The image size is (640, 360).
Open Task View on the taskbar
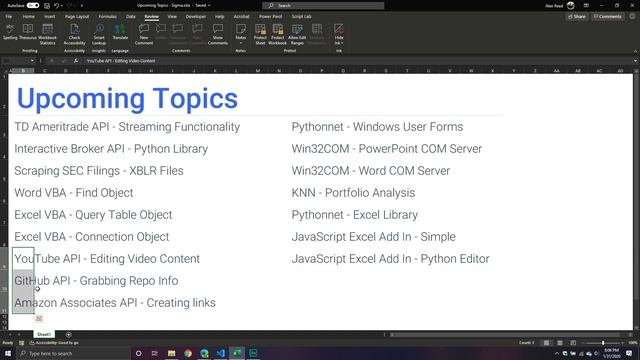(x=155, y=353)
